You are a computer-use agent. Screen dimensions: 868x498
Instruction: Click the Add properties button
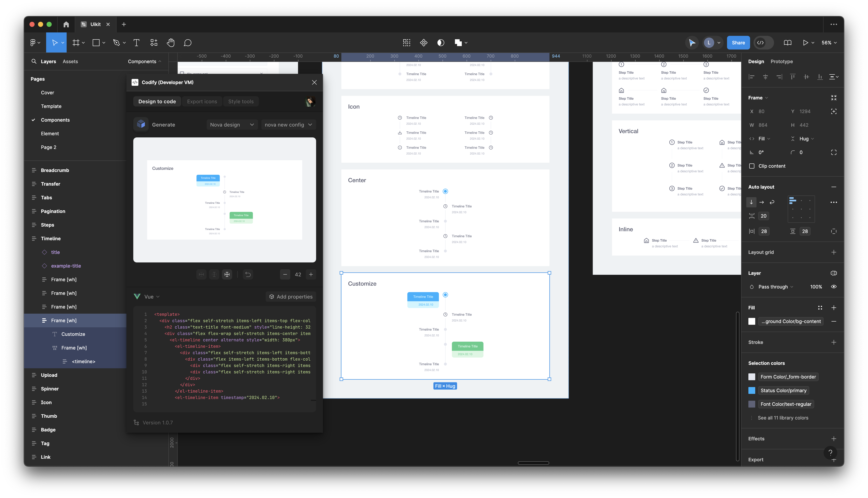(291, 297)
